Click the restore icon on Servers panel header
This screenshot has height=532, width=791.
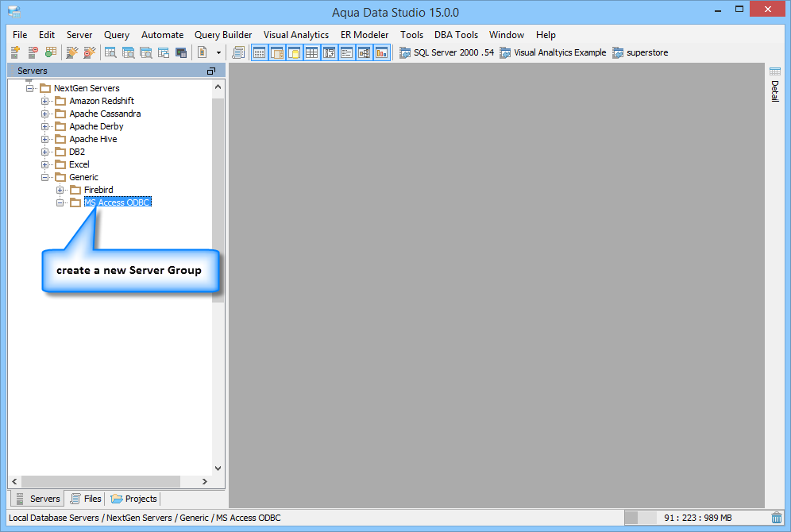coord(211,71)
